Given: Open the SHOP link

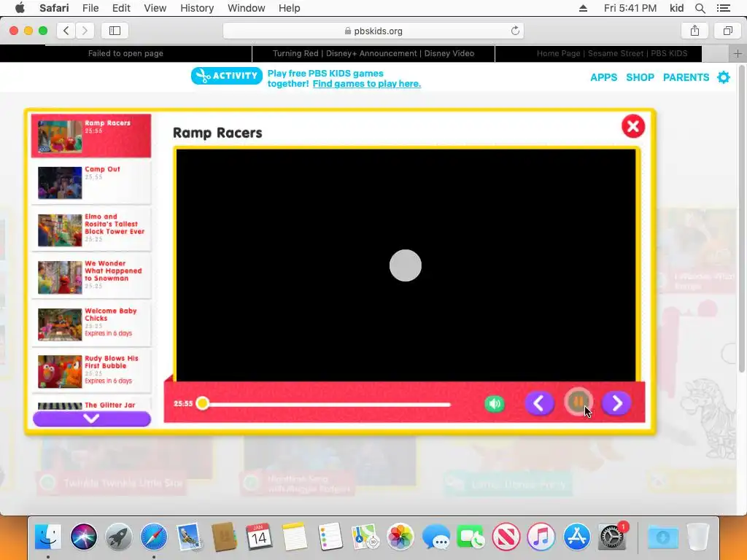Looking at the screenshot, I should click(640, 77).
